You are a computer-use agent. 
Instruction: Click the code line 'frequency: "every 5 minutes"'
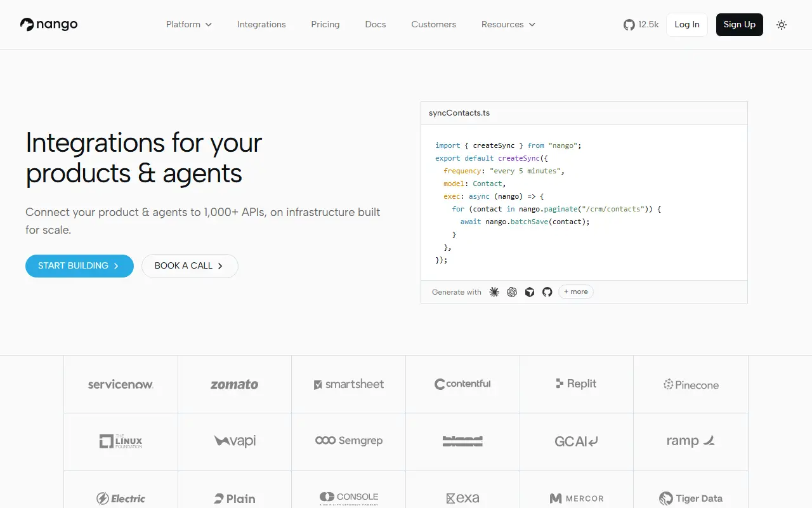click(504, 171)
